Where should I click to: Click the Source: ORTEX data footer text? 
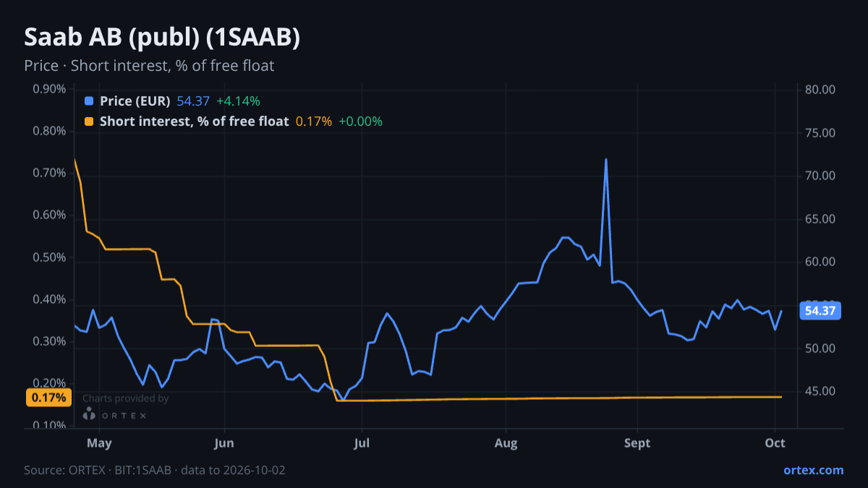pyautogui.click(x=155, y=470)
